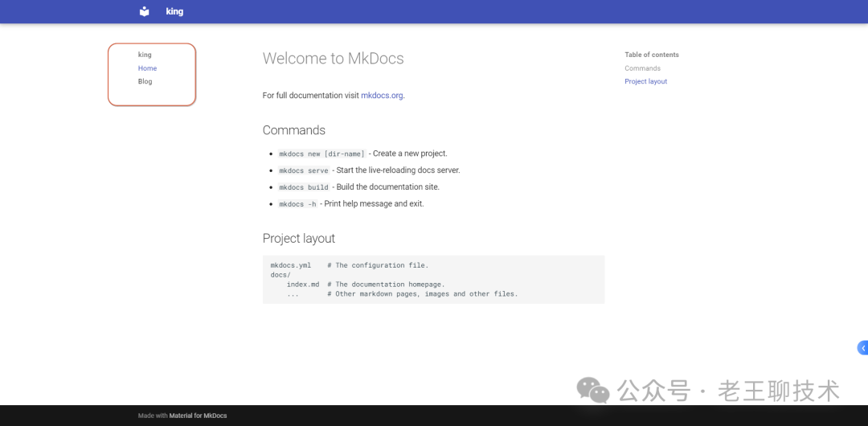Jump to Project layout in table of contents
Image resolution: width=868 pixels, height=426 pixels.
click(x=646, y=81)
